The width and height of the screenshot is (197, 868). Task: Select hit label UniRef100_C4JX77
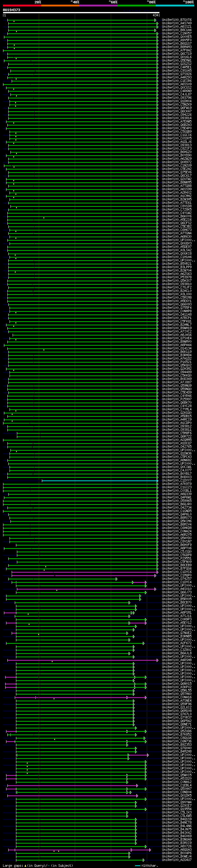[x=177, y=470]
